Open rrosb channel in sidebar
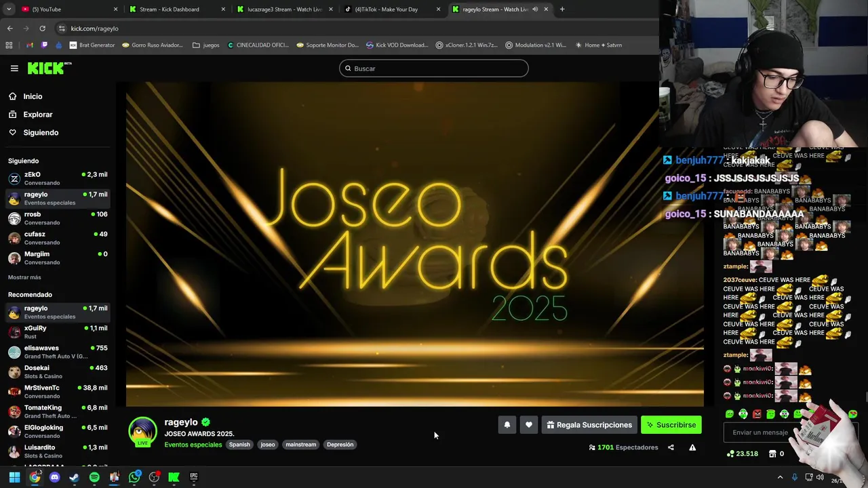 [x=58, y=218]
